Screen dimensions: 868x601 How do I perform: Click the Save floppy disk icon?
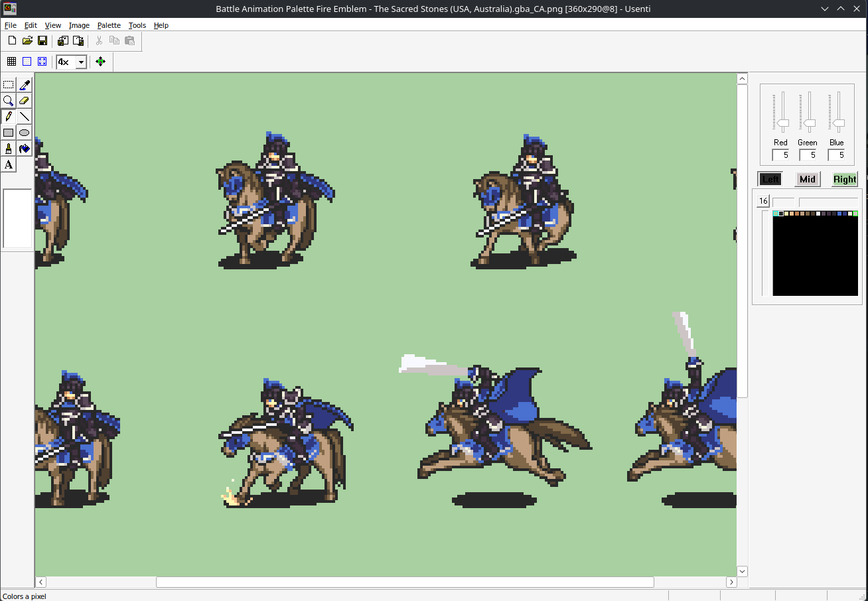coord(42,41)
